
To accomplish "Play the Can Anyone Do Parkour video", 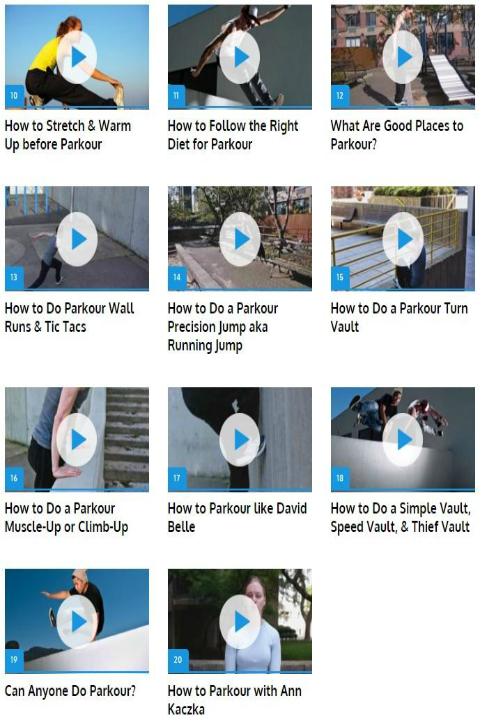I will coord(77,621).
